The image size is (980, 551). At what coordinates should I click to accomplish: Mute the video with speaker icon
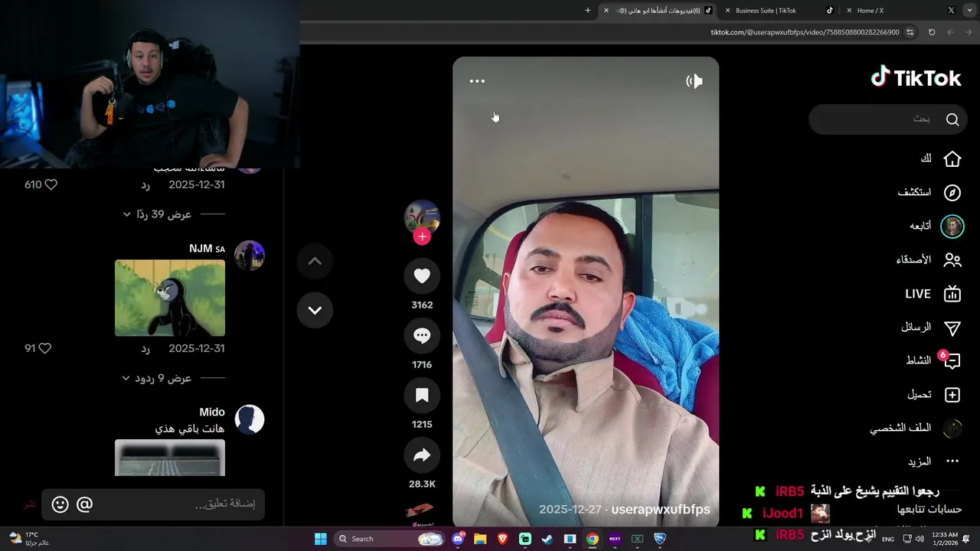click(x=694, y=81)
